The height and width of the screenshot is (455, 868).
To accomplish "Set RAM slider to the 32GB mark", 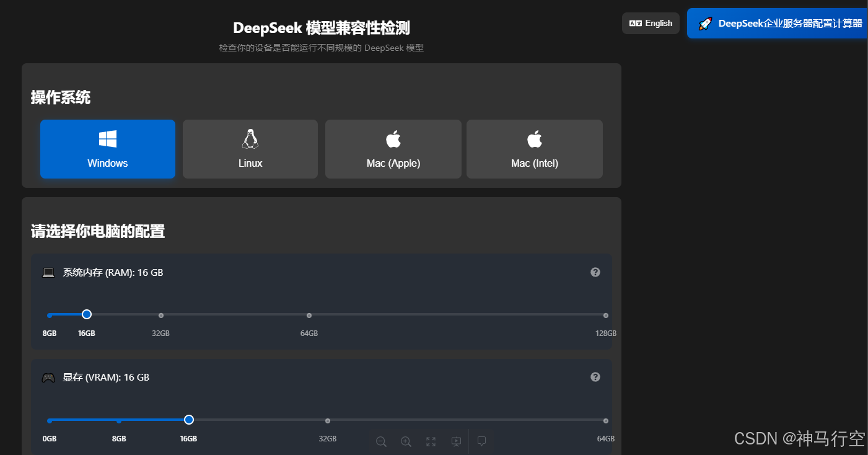I will [x=161, y=316].
